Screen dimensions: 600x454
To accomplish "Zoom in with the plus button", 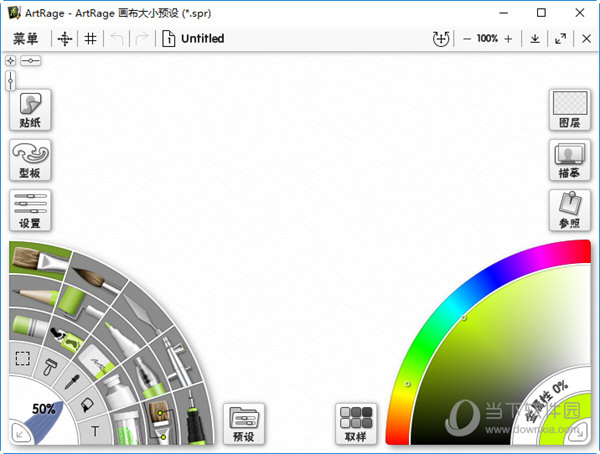I will tap(508, 39).
